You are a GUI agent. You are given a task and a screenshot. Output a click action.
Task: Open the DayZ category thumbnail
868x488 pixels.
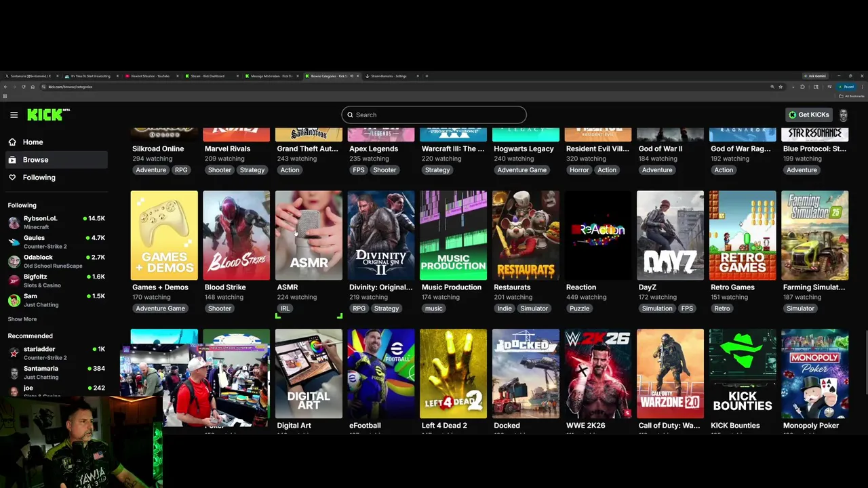tap(670, 235)
